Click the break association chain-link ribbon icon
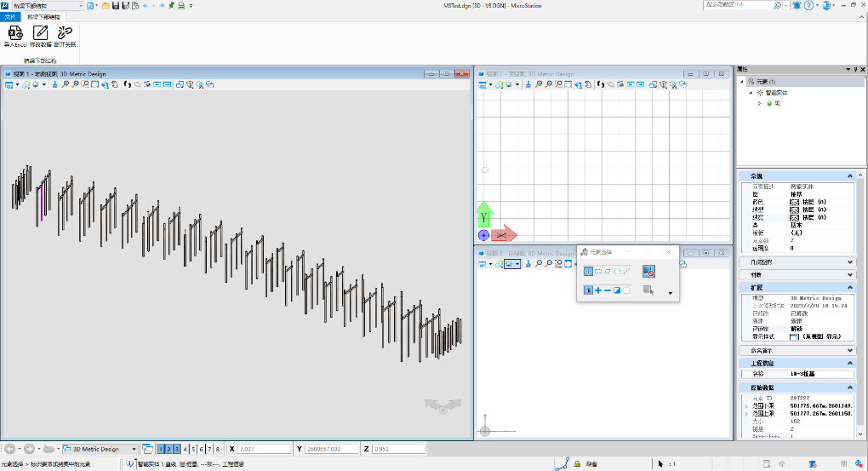This screenshot has height=471, width=868. point(65,32)
